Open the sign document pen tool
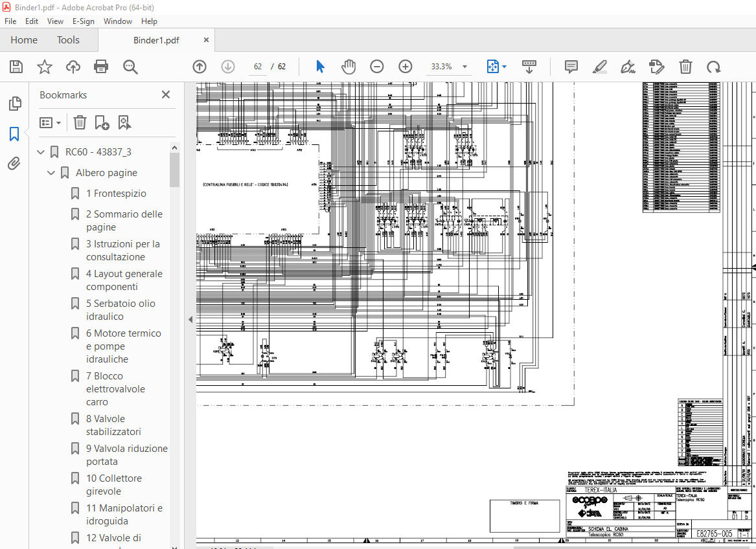This screenshot has width=756, height=549. [x=628, y=67]
